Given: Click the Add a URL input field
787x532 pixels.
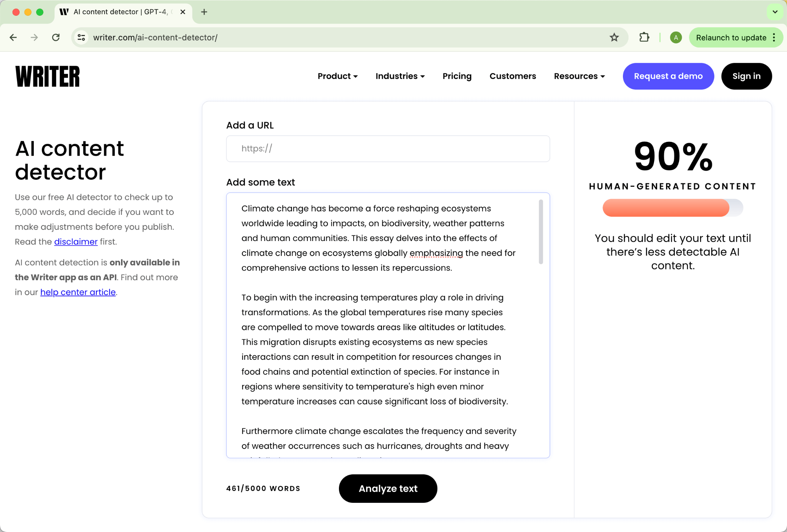Looking at the screenshot, I should tap(388, 148).
